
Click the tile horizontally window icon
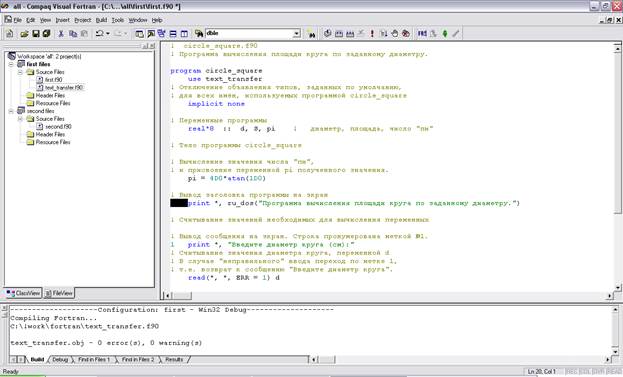tap(173, 34)
